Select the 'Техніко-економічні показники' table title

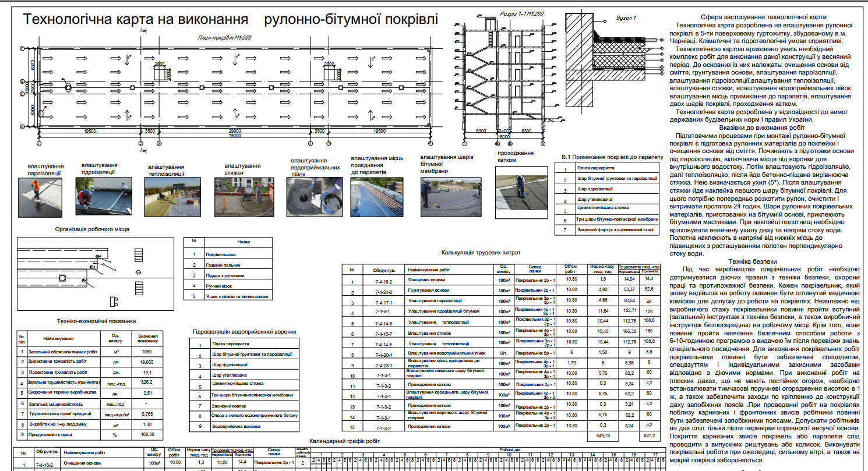(x=96, y=321)
